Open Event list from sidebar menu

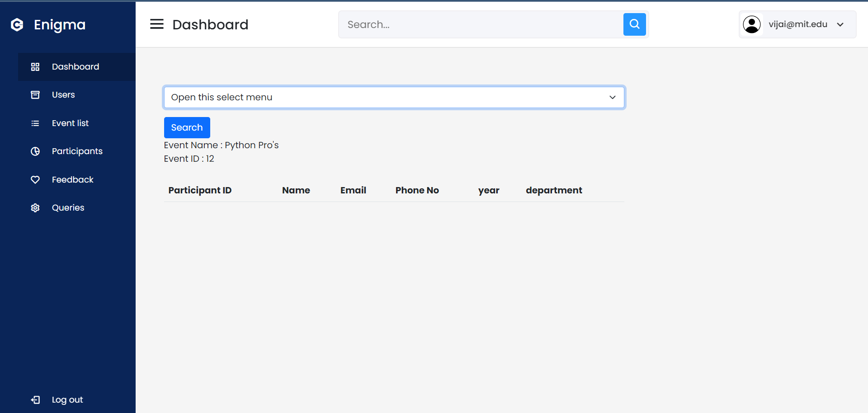pos(77,123)
